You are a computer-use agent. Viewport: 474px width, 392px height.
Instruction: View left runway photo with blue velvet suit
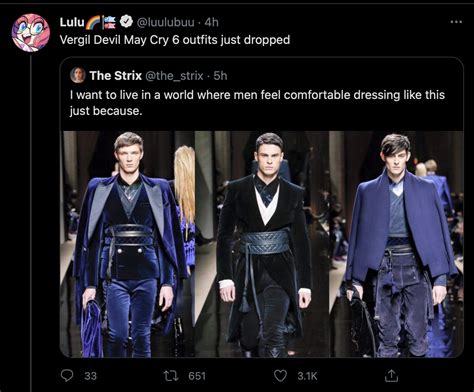(x=127, y=244)
